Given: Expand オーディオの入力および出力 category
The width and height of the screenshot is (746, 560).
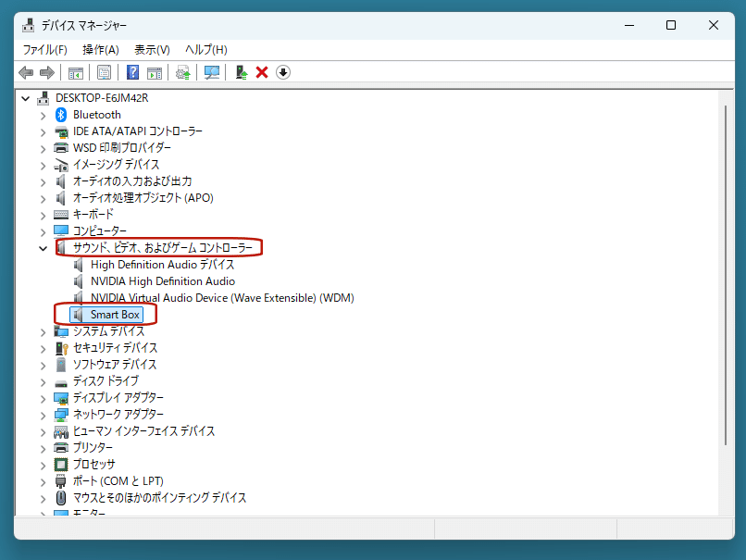Looking at the screenshot, I should pyautogui.click(x=43, y=181).
